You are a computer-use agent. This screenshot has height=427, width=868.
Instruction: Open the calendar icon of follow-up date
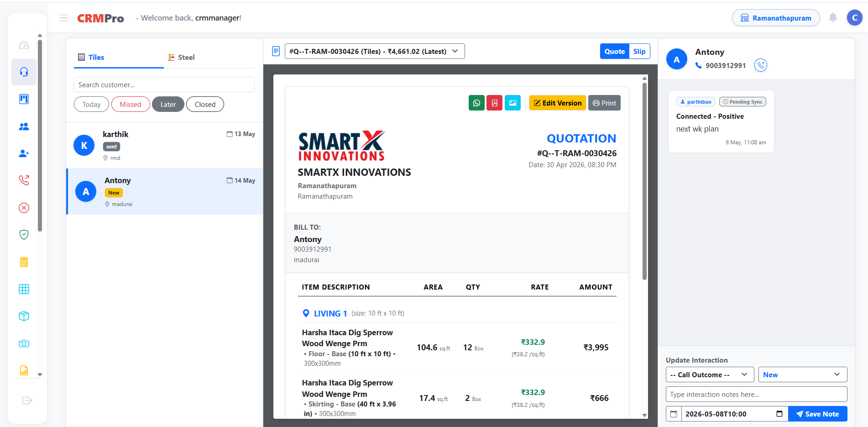[674, 414]
